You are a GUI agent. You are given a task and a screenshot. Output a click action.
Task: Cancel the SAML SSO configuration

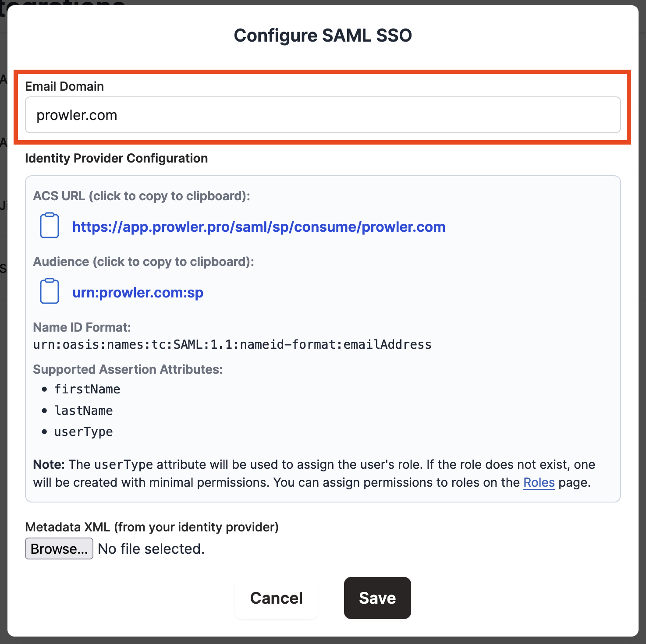tap(276, 598)
